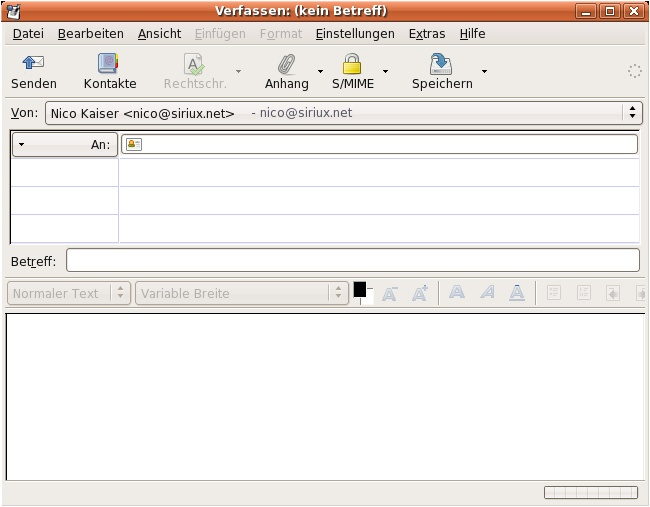
Task: Open the Einstellungen menu
Action: click(x=355, y=34)
